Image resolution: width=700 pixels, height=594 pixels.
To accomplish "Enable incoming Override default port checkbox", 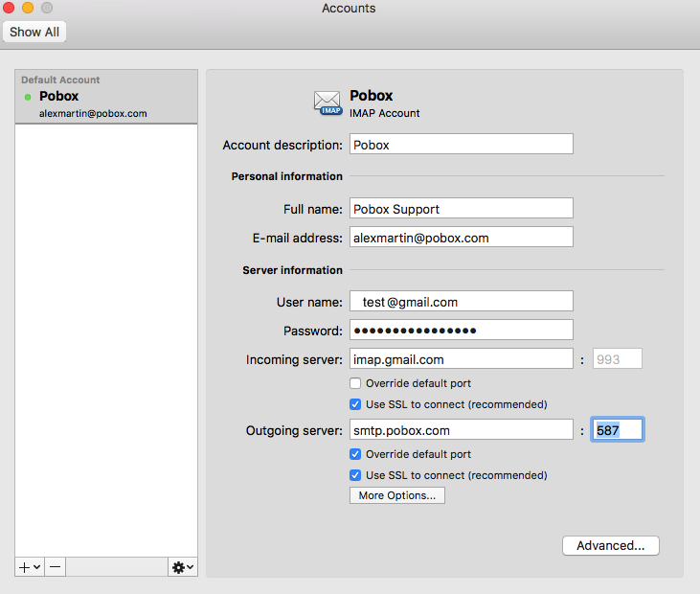I will tap(355, 383).
